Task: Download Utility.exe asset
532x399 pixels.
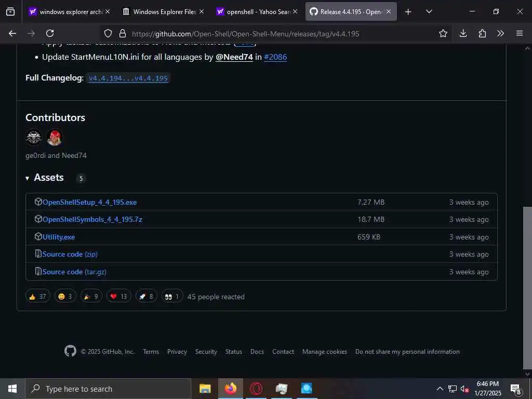Action: [x=59, y=237]
